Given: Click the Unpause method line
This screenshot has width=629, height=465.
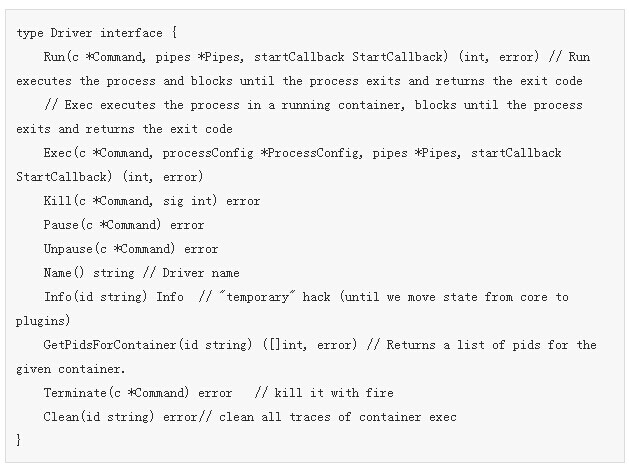Looking at the screenshot, I should coord(131,249).
